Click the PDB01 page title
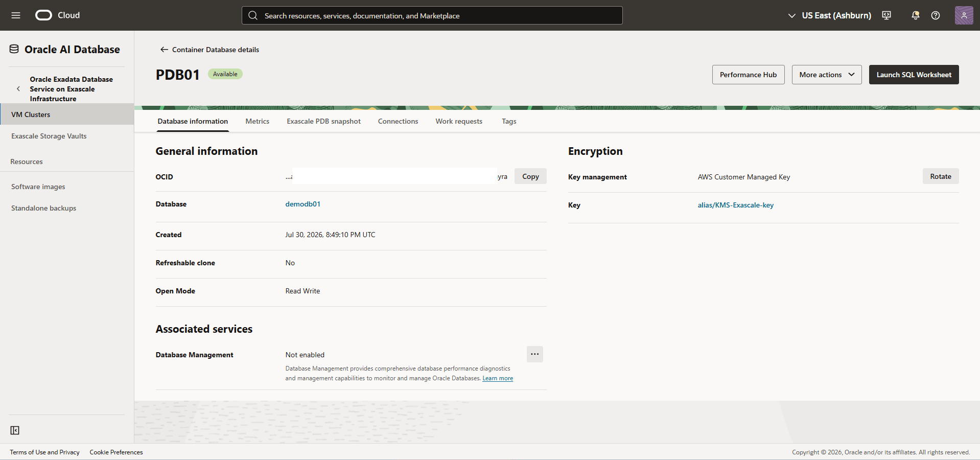This screenshot has height=460, width=980. click(177, 75)
